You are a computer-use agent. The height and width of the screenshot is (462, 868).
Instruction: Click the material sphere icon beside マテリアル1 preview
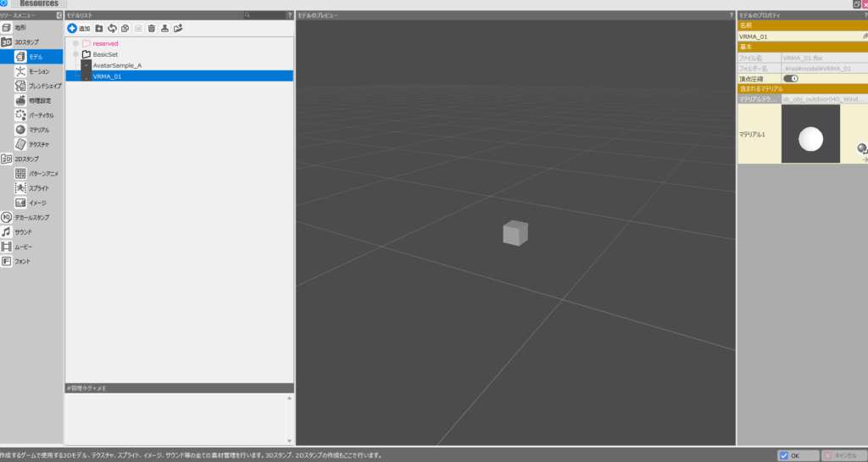(862, 148)
